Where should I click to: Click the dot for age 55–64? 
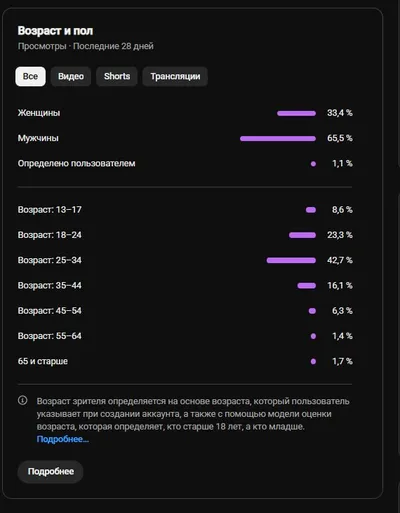click(x=313, y=336)
